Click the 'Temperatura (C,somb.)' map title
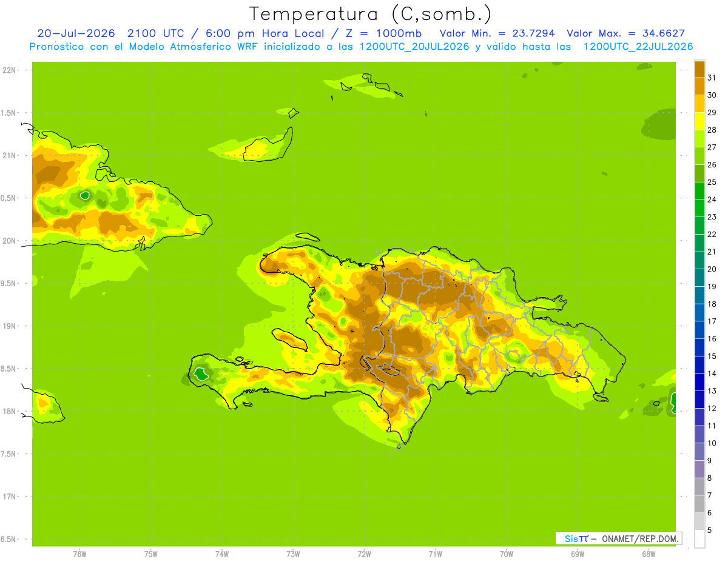The height and width of the screenshot is (562, 728). coord(370,14)
